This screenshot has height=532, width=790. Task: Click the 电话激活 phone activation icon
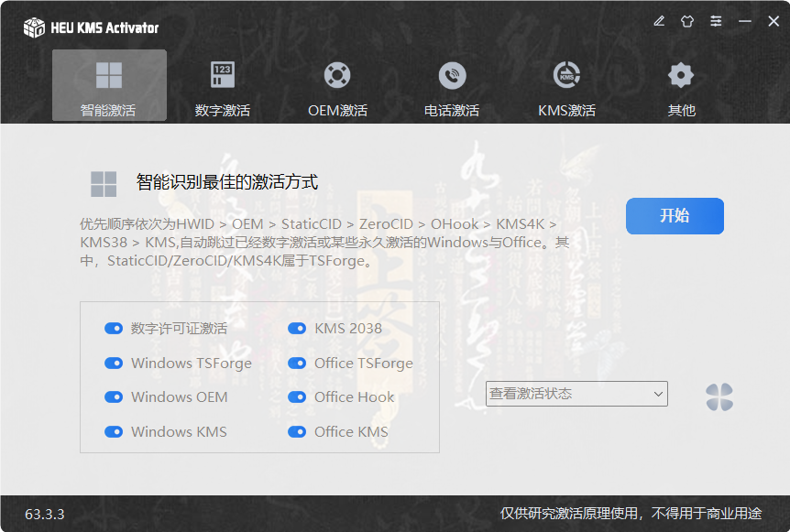click(x=451, y=76)
